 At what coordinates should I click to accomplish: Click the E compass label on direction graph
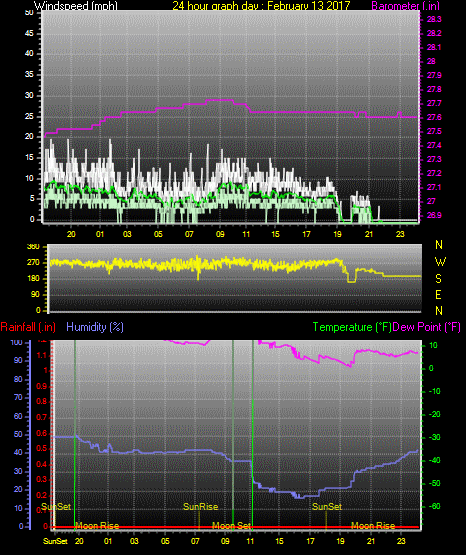click(438, 295)
